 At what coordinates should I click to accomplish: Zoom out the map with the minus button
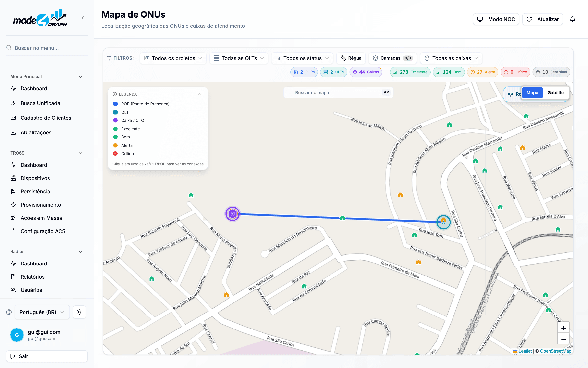(563, 339)
